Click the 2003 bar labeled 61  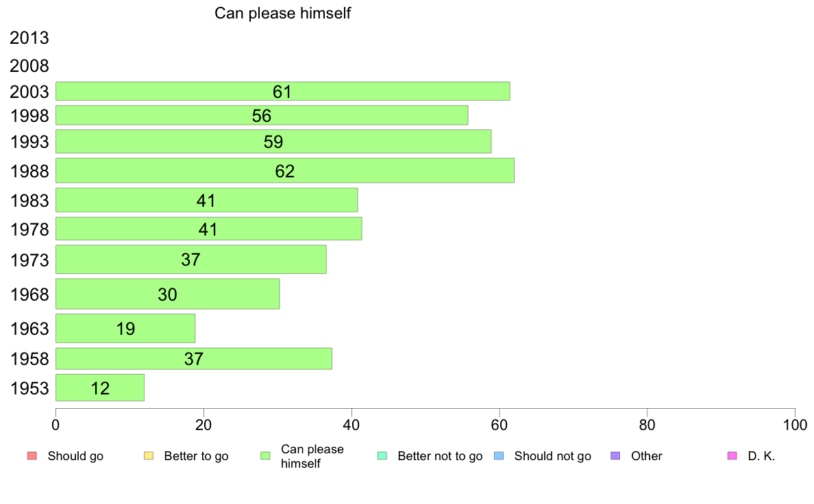(x=283, y=91)
